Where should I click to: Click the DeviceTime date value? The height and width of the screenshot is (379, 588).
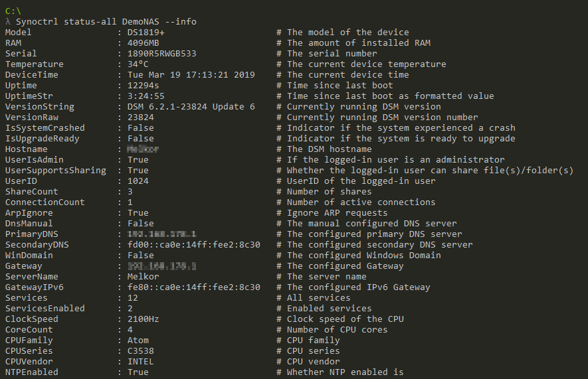click(x=191, y=75)
